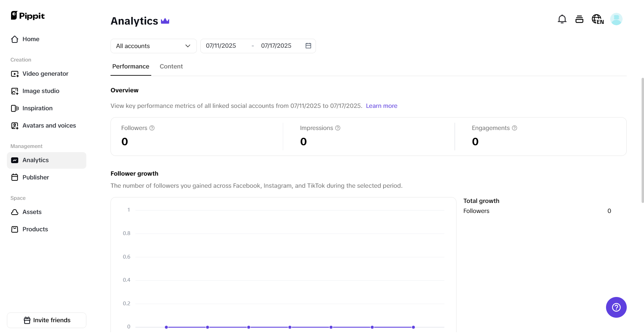Click the premium crown next to Analytics
This screenshot has width=644, height=335.
pos(165,21)
